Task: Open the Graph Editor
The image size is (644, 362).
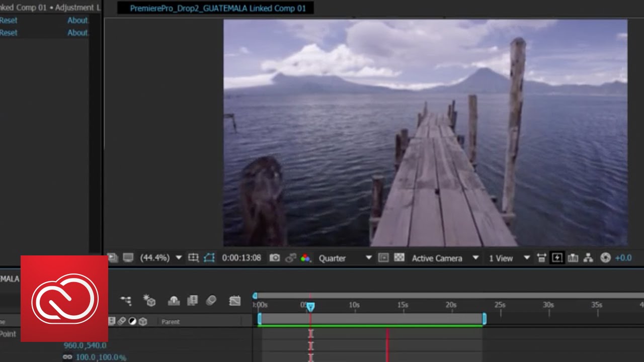Action: pyautogui.click(x=235, y=300)
